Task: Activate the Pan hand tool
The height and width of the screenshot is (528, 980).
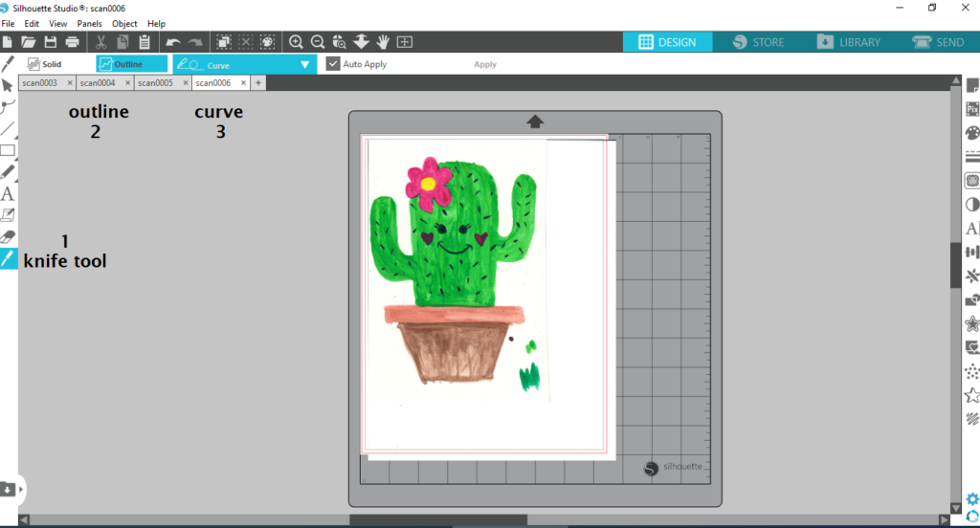Action: coord(383,42)
